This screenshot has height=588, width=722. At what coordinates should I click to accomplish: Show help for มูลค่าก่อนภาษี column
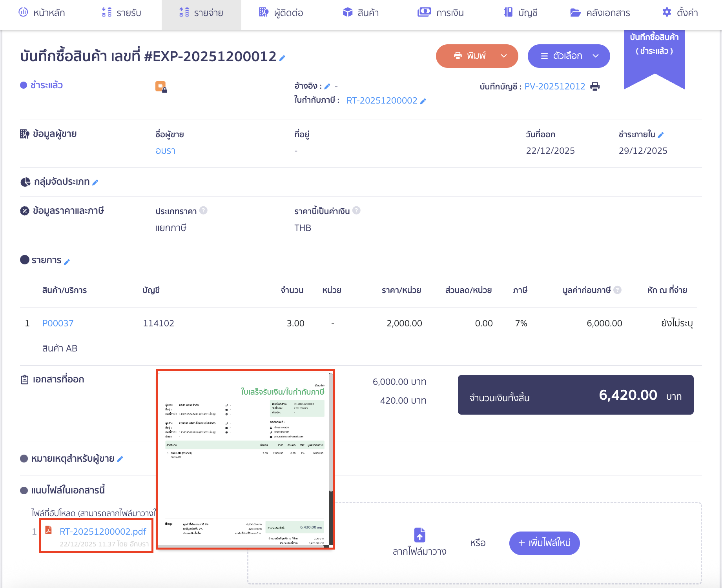pos(618,290)
